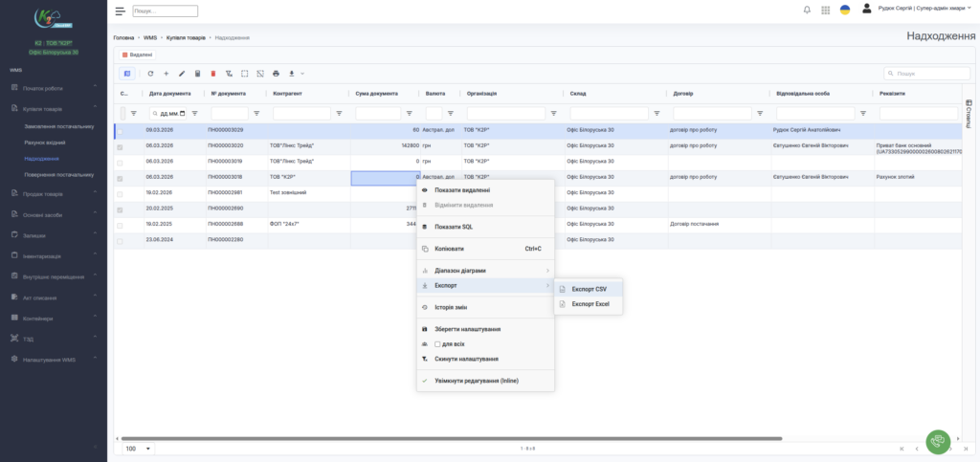Viewport: 980px width, 462px height.
Task: Click the Ukrainian flag language icon
Action: click(845, 11)
